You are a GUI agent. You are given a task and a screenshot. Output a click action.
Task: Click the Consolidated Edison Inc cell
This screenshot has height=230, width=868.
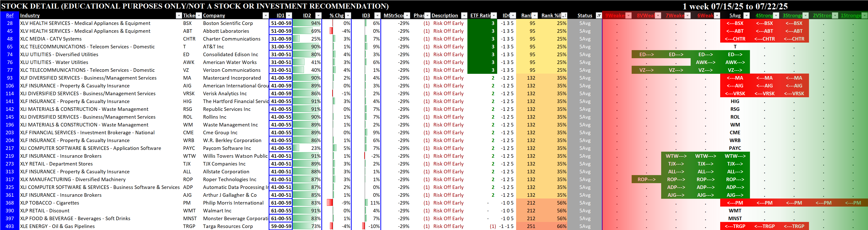coord(231,54)
